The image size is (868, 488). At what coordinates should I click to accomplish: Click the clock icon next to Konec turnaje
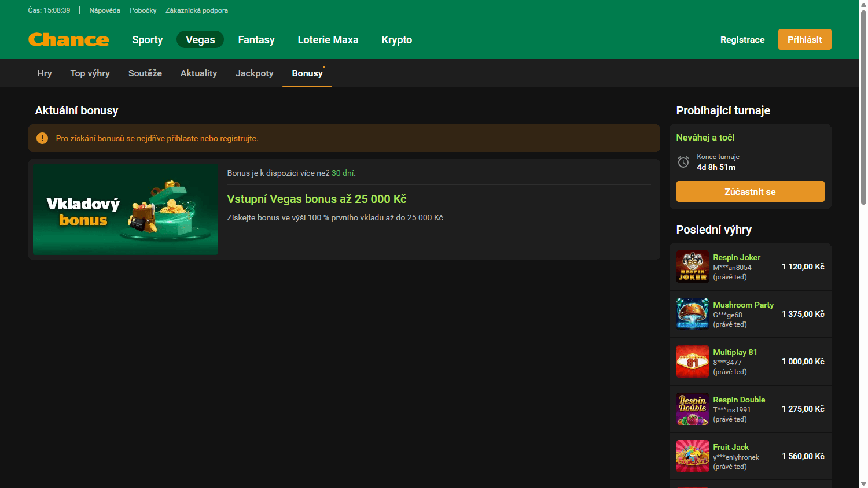(683, 162)
